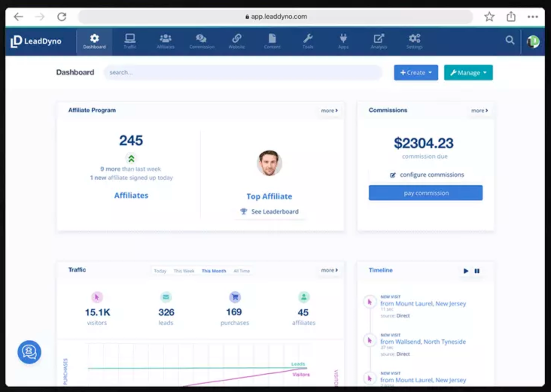
Task: Click the 245 affiliates count
Action: tap(131, 141)
